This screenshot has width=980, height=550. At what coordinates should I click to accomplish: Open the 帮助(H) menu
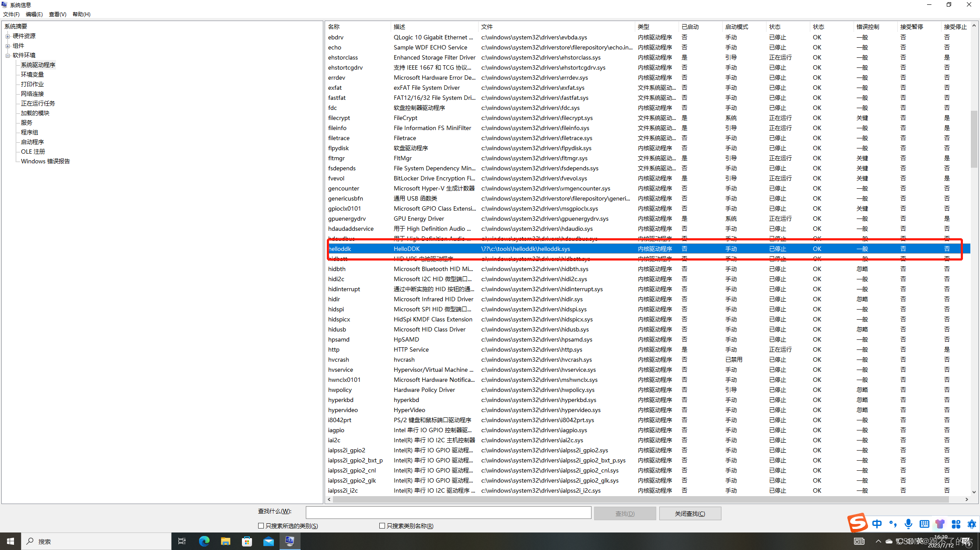point(81,14)
